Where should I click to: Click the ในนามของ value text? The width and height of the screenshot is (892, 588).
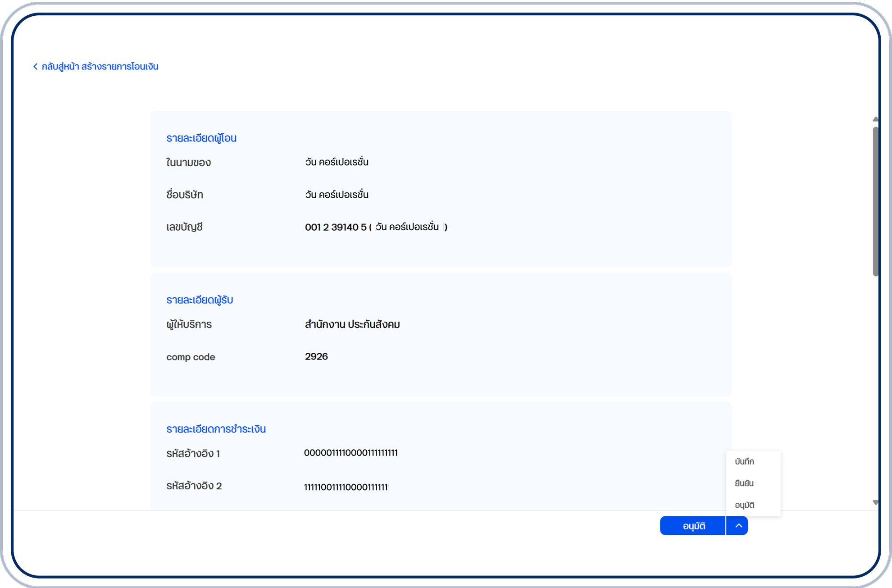point(337,162)
